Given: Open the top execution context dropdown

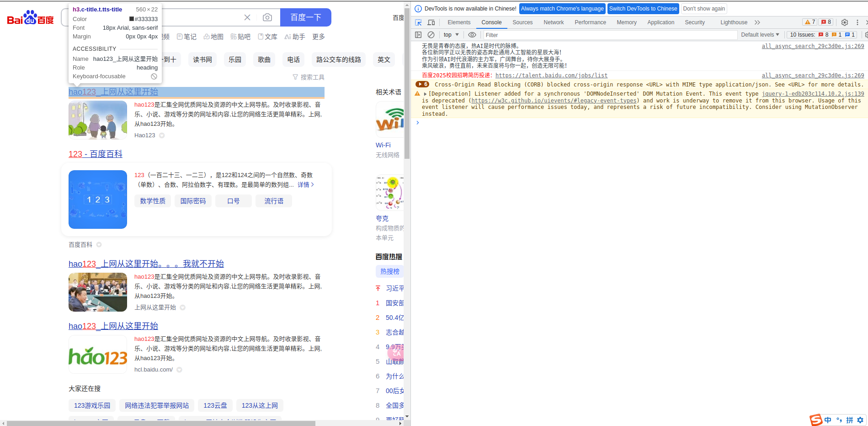Looking at the screenshot, I should coord(450,34).
